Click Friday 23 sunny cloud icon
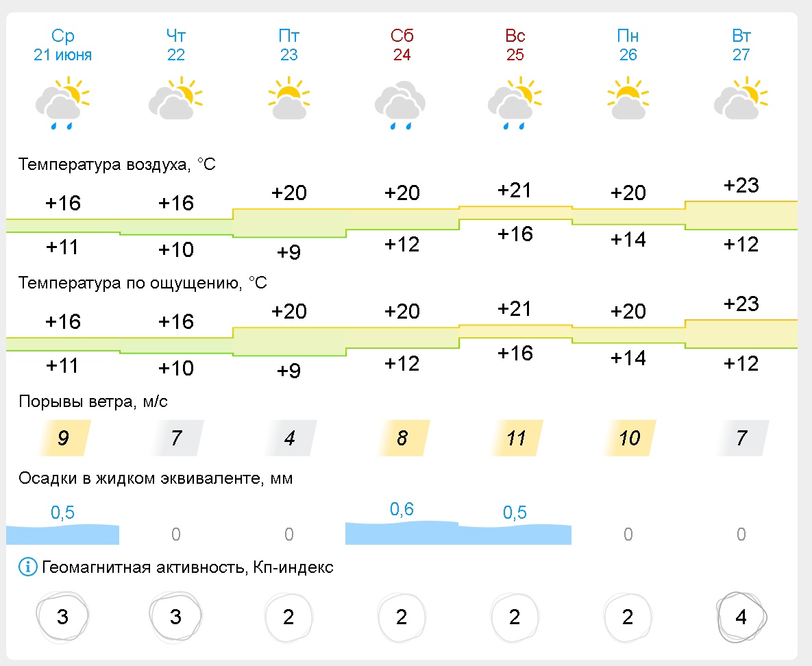The height and width of the screenshot is (666, 812). click(289, 98)
